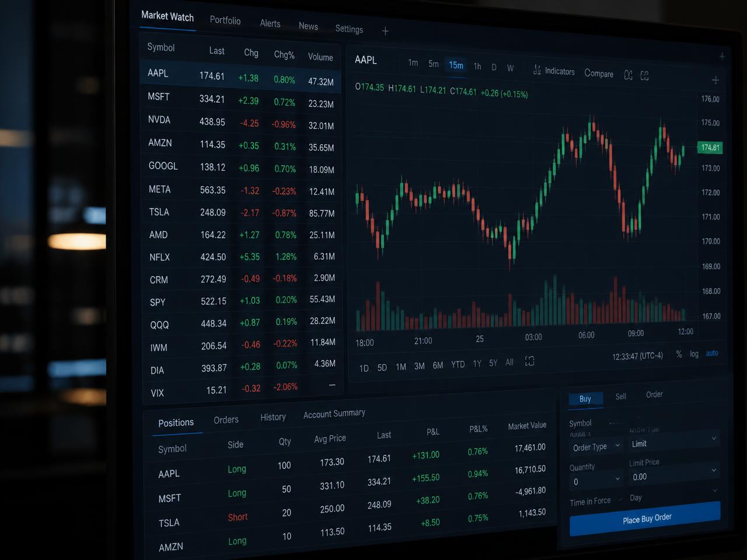Viewport: 747px width, 560px height.
Task: Select the CRM watchlist row
Action: (x=242, y=279)
